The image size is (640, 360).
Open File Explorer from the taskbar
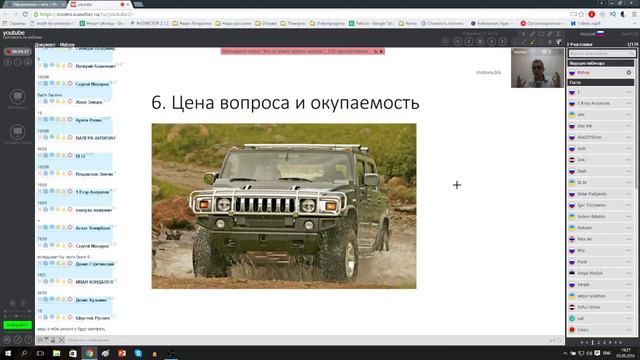point(56,353)
